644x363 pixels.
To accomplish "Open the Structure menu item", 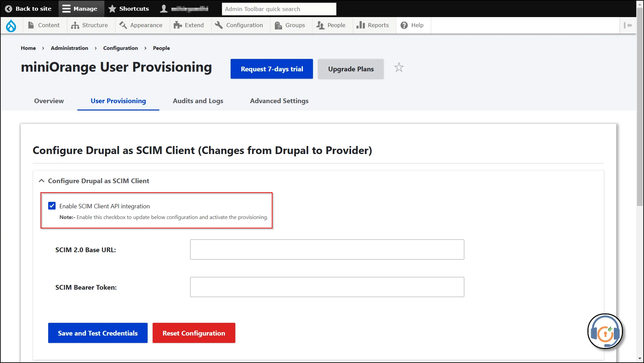I will pyautogui.click(x=91, y=25).
